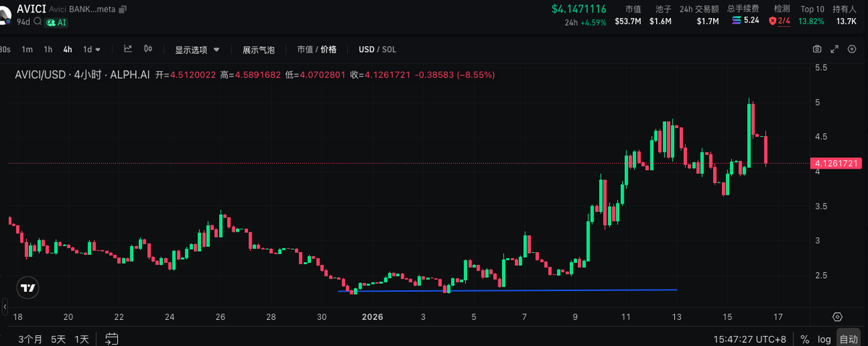This screenshot has height=346, width=868.
Task: Open the candlestick chart type icon
Action: click(148, 49)
